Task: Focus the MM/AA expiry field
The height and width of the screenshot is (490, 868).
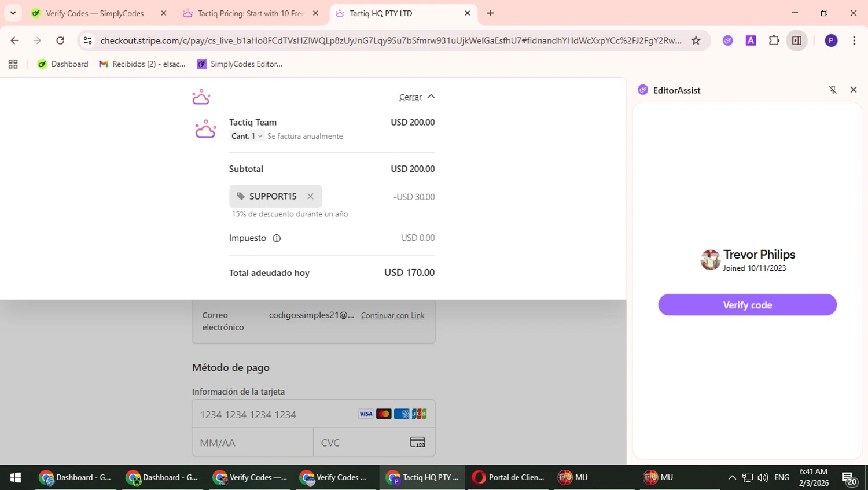Action: pos(253,443)
